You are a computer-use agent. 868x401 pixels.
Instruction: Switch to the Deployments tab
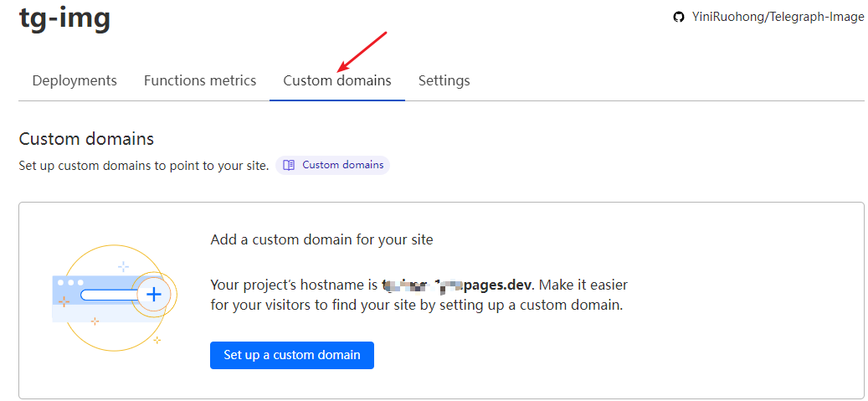click(74, 80)
